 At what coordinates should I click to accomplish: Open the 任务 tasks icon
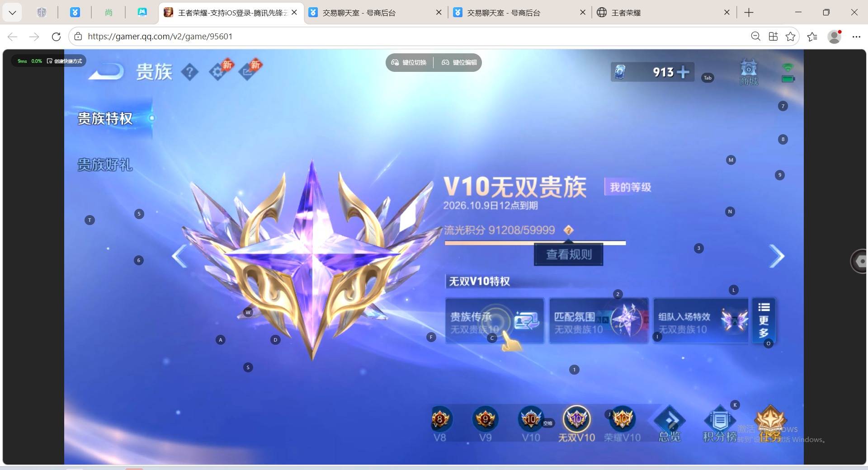[x=770, y=423]
